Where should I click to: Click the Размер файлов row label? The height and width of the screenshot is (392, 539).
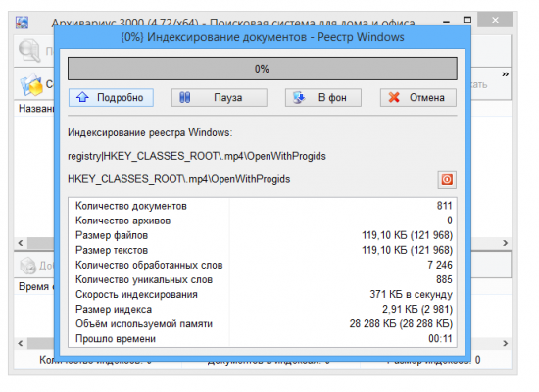point(112,235)
